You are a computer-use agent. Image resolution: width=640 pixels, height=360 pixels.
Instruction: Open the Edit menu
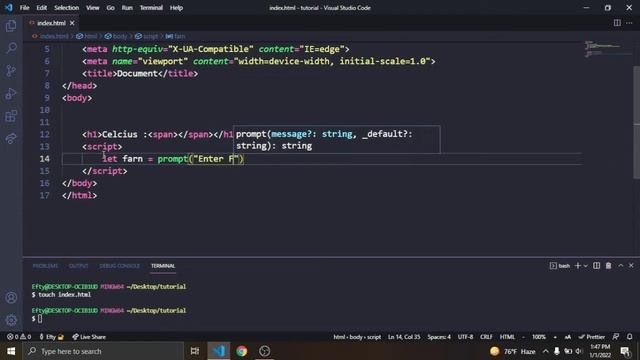[42, 8]
